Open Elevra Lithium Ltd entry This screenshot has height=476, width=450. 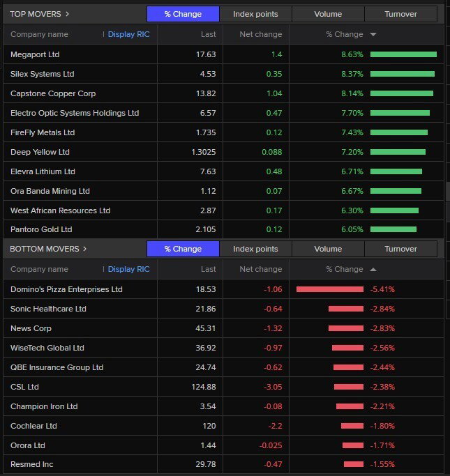point(43,171)
